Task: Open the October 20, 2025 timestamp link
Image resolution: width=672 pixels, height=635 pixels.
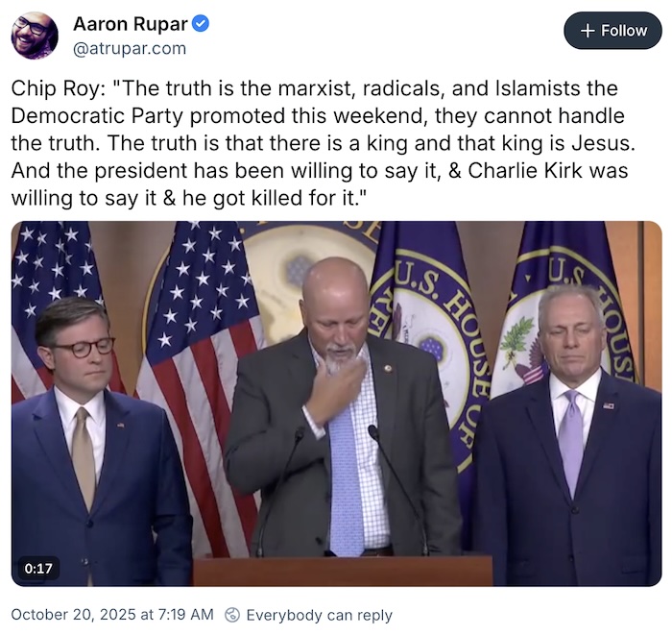Action: click(x=112, y=615)
